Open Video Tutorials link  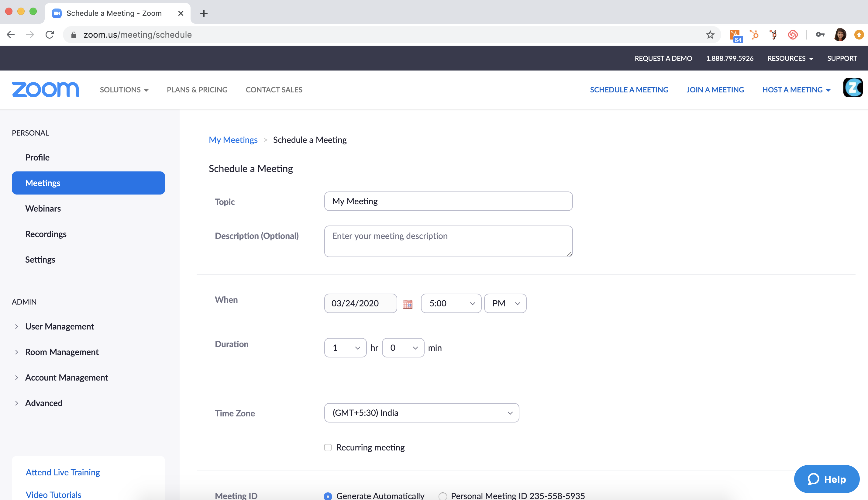tap(53, 495)
